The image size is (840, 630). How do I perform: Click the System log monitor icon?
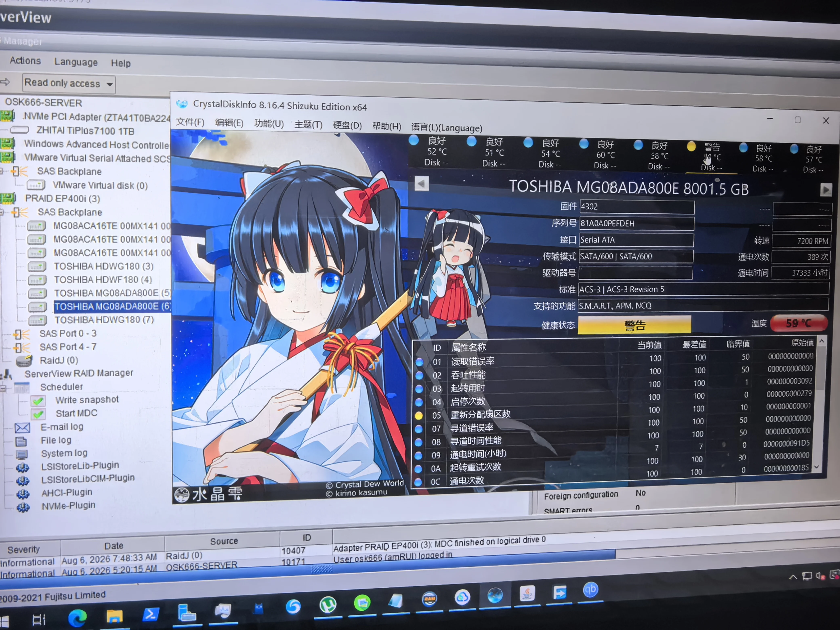(x=22, y=455)
